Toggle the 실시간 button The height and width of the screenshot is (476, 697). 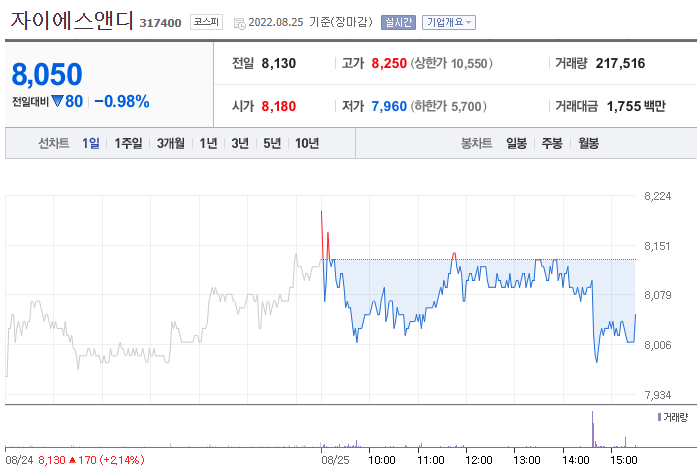coord(398,22)
